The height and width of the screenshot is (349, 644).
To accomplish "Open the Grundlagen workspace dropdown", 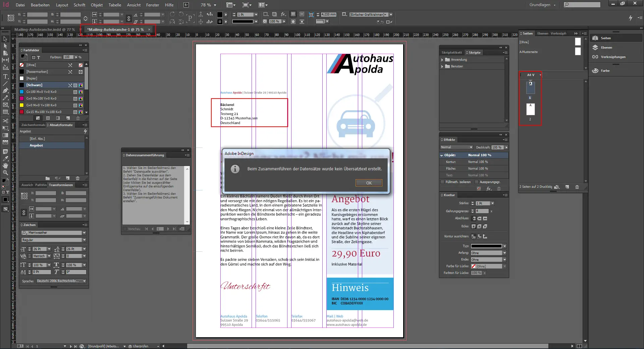I will click(542, 5).
